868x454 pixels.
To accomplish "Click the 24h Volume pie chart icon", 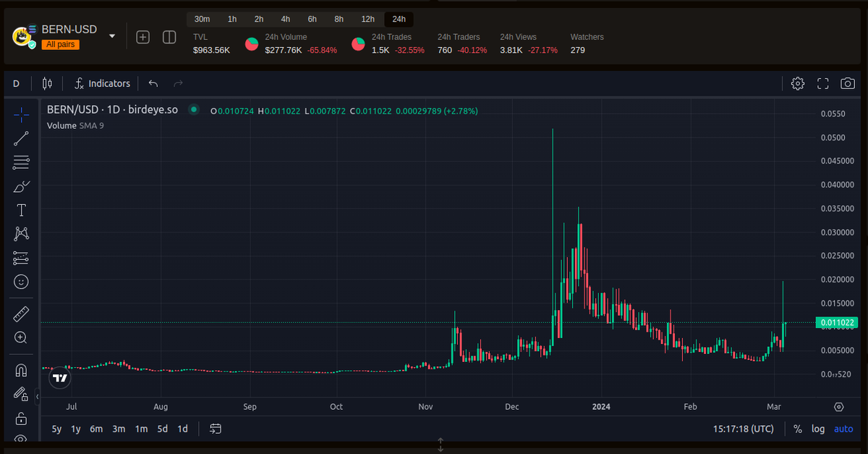I will click(252, 44).
